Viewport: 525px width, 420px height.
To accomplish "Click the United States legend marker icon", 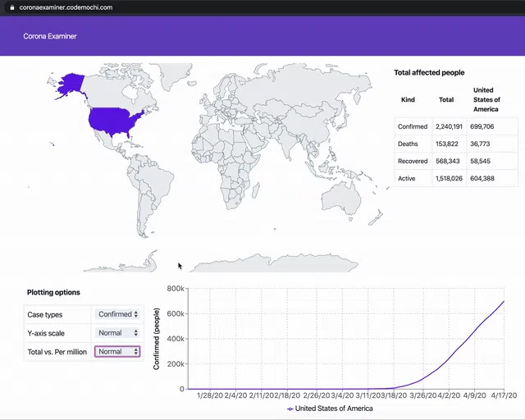I will pos(290,409).
